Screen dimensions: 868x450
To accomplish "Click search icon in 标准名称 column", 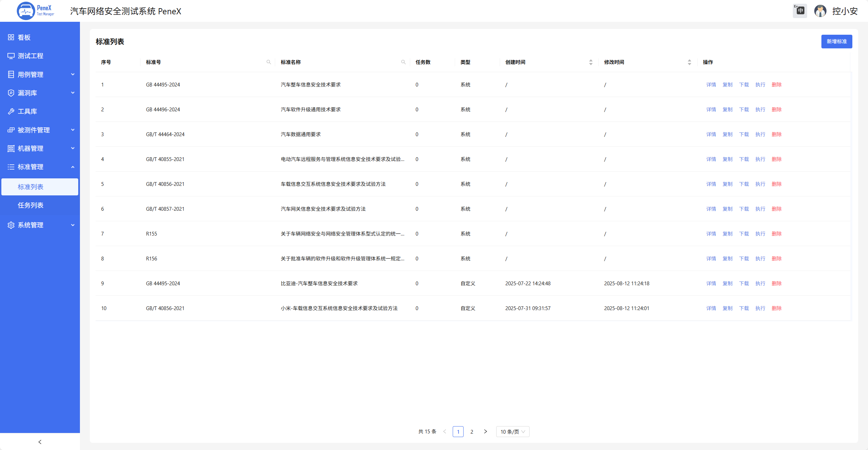I will (403, 62).
